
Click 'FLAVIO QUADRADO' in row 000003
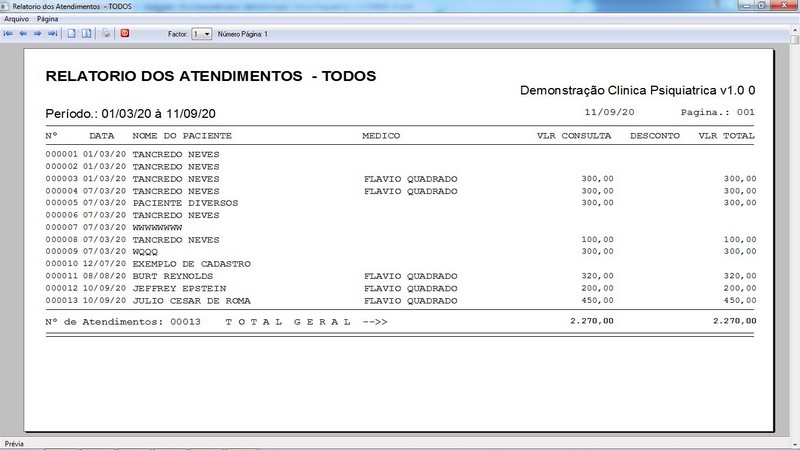coord(411,179)
